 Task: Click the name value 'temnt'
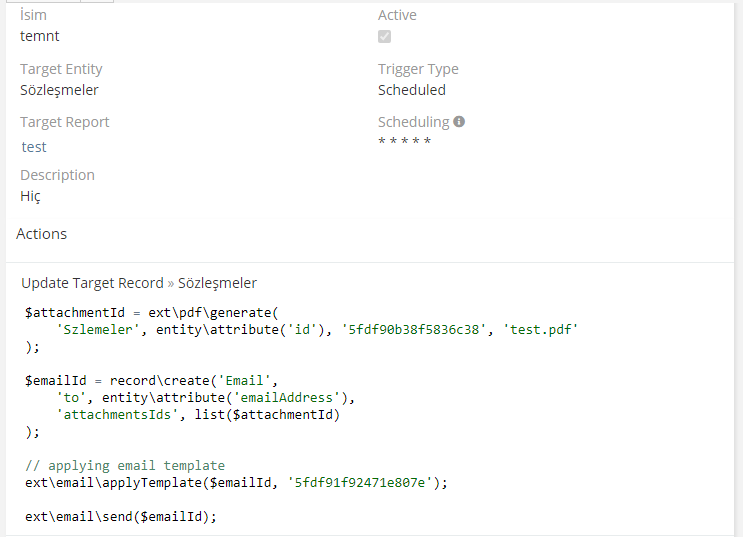(40, 36)
